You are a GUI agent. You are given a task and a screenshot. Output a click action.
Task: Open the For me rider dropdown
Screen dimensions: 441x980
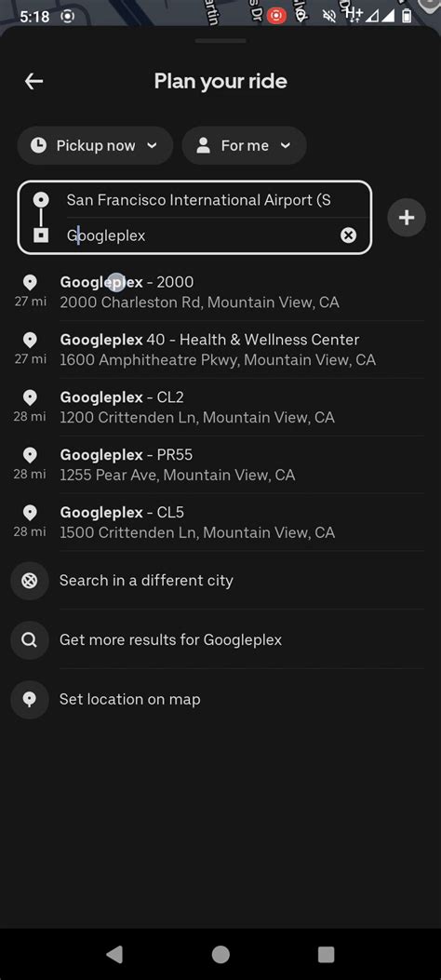coord(245,145)
